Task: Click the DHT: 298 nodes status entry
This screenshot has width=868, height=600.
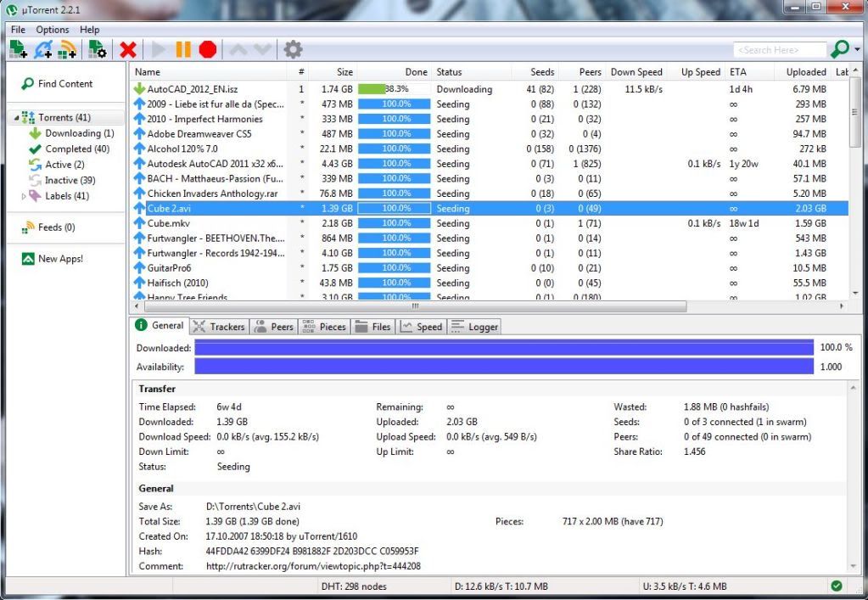Action: tap(354, 586)
